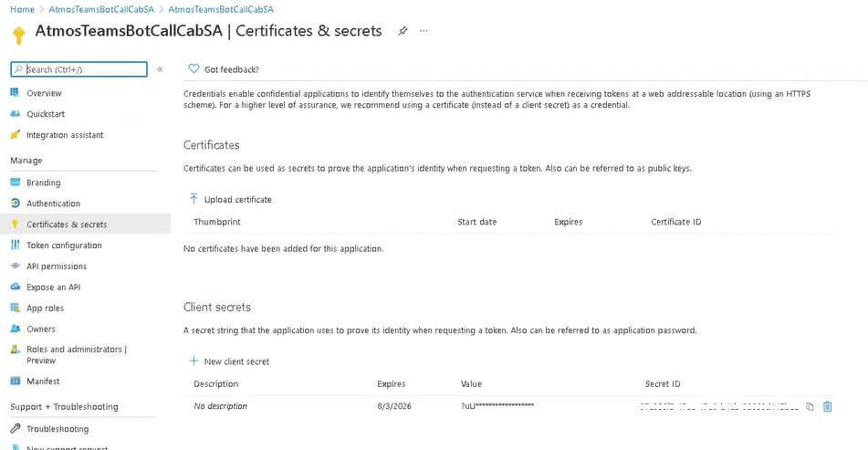Click Home breadcrumb link
This screenshot has width=868, height=450.
pyautogui.click(x=22, y=9)
